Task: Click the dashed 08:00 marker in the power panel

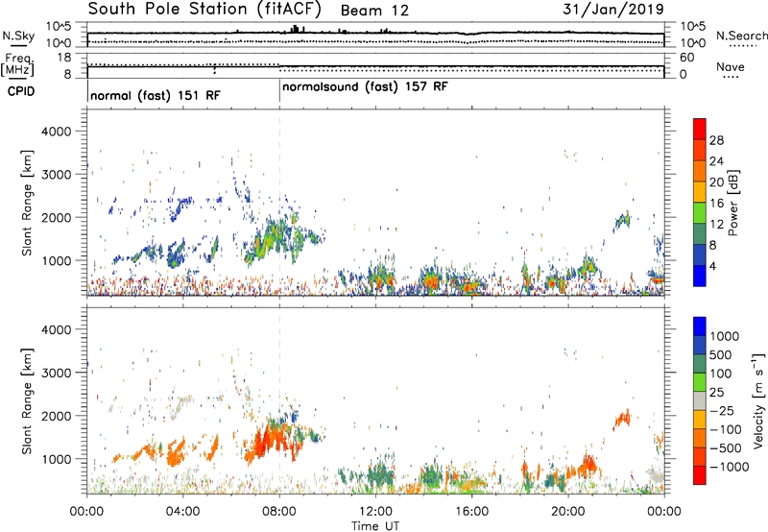Action: tap(279, 203)
